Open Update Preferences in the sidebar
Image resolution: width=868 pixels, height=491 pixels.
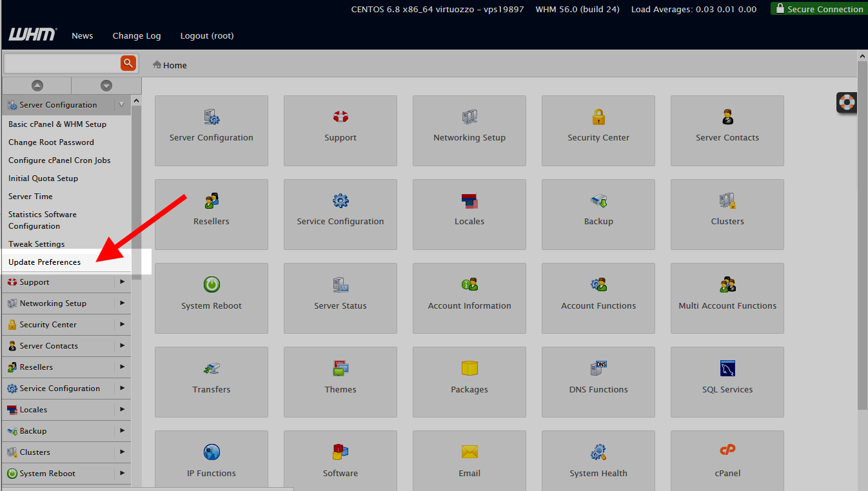[44, 262]
